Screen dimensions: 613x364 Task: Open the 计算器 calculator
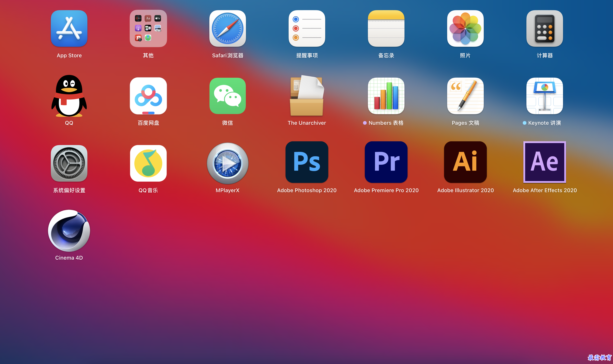[x=545, y=28]
